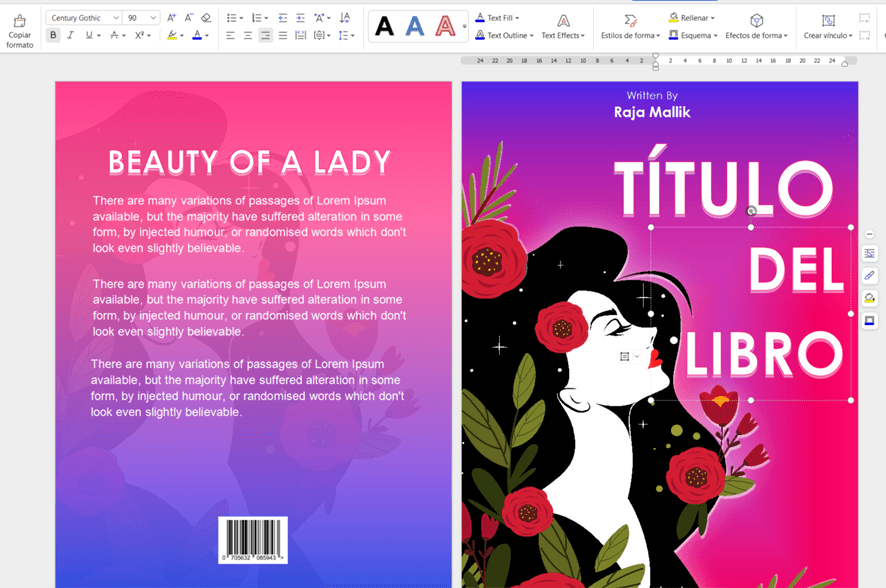Center align the selected text
Screen dimensions: 886x588
click(248, 35)
